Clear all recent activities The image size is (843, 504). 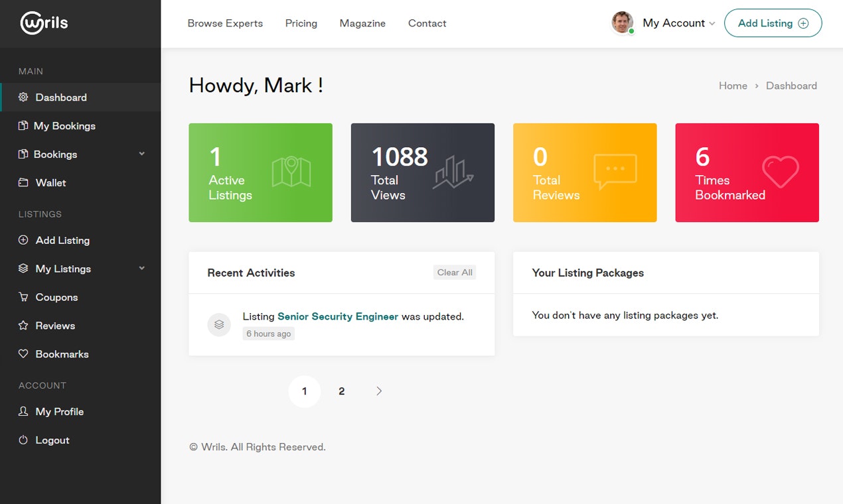click(454, 272)
